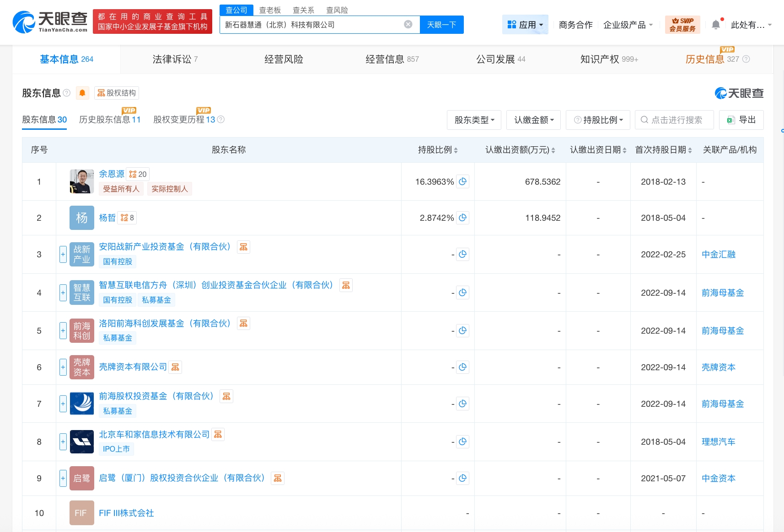Switch to the 法律诉讼 tab
This screenshot has height=532, width=784.
(x=175, y=59)
